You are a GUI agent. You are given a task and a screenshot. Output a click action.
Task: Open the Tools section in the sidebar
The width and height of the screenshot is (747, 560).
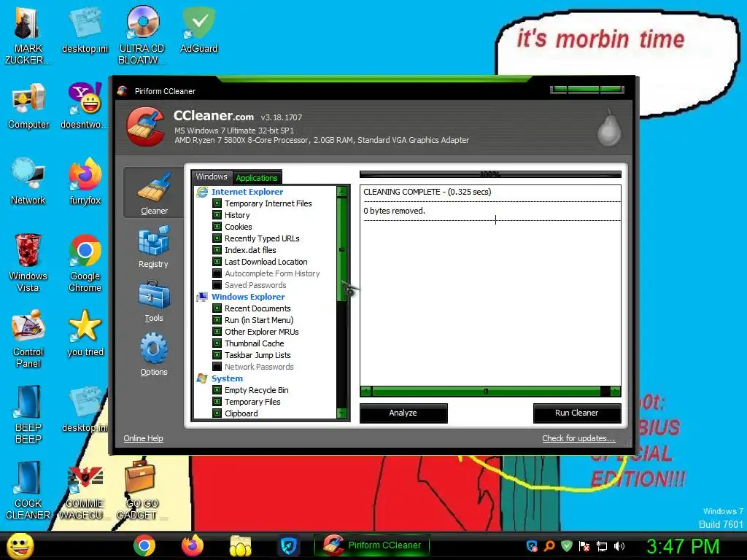153,301
